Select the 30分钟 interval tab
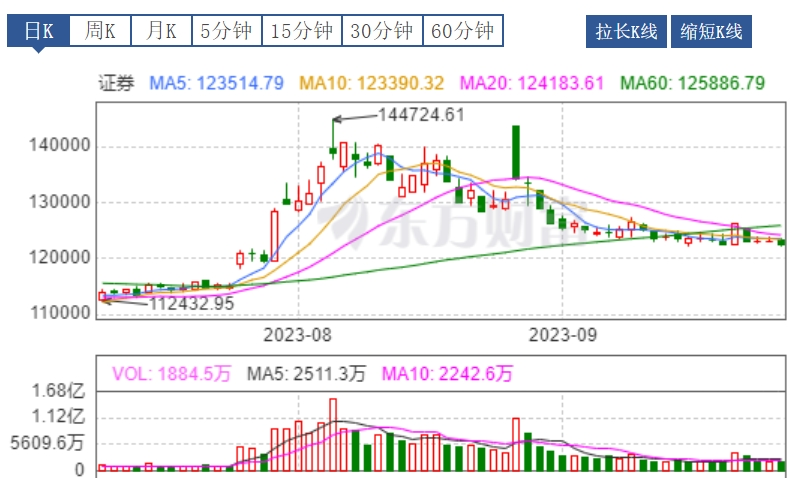 pos(382,31)
